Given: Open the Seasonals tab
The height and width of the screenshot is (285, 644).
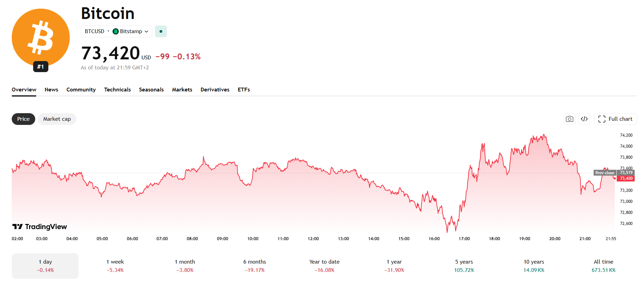Looking at the screenshot, I should point(151,90).
